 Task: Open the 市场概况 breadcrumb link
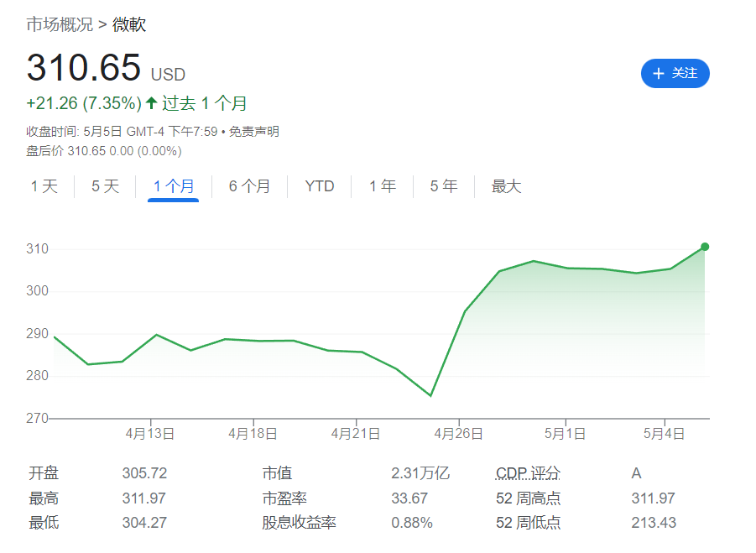point(60,24)
